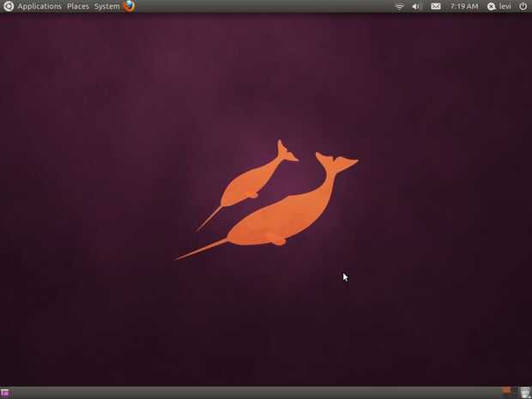Click the chat status bubble beside levi
The image size is (532, 399).
pos(492,7)
